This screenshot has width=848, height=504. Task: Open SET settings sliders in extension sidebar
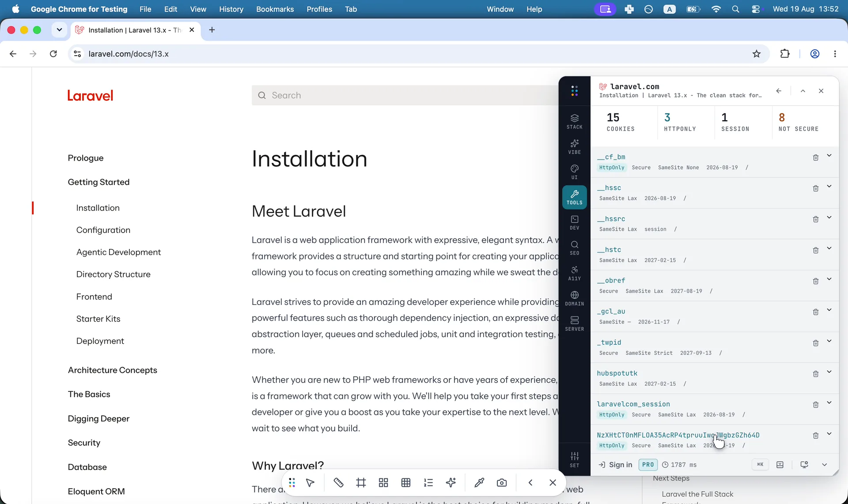pyautogui.click(x=574, y=459)
